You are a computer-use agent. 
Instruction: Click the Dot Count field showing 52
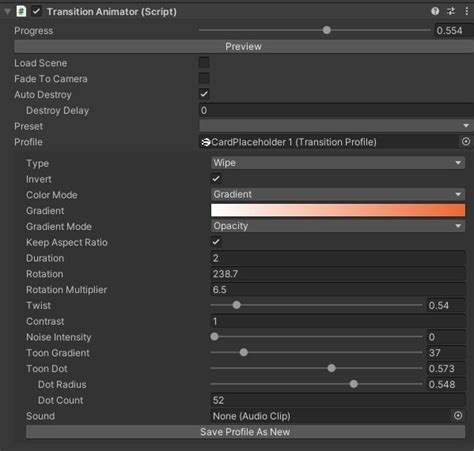pos(338,400)
